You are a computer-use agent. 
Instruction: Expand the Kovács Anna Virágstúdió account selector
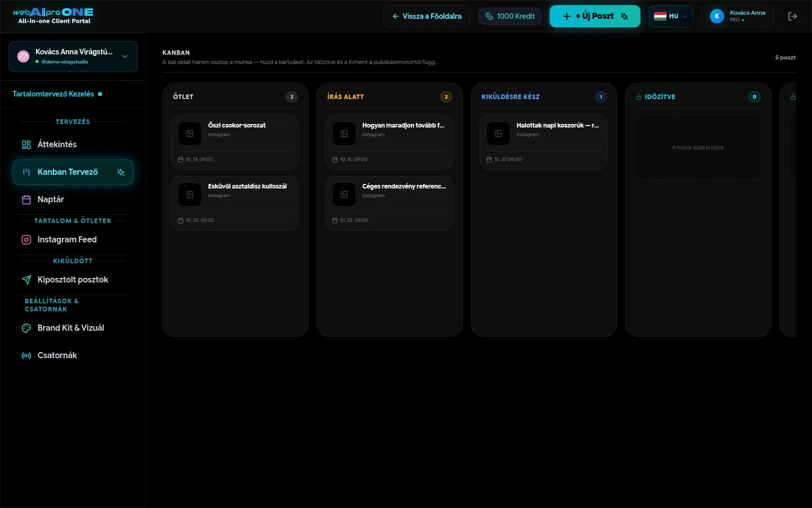(73, 56)
